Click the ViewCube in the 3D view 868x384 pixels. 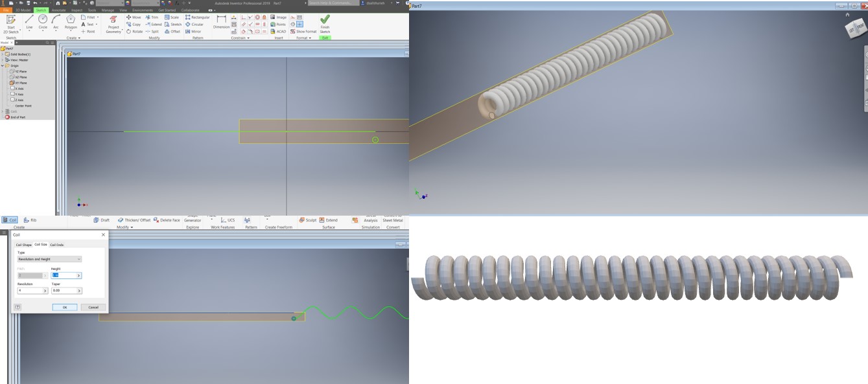coord(855,27)
